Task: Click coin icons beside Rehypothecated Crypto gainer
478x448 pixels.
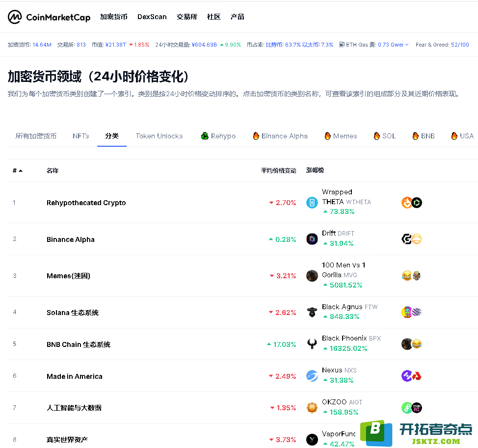Action: 412,203
